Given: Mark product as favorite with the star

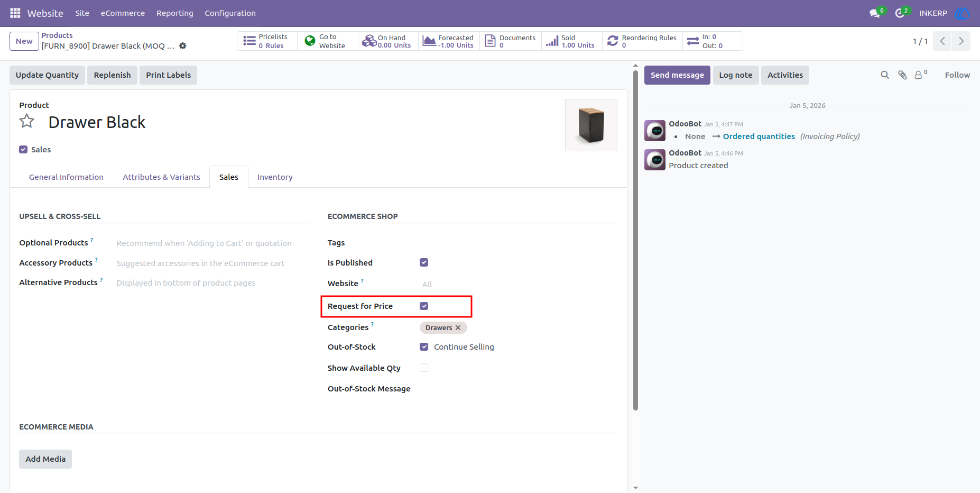Looking at the screenshot, I should coord(27,122).
